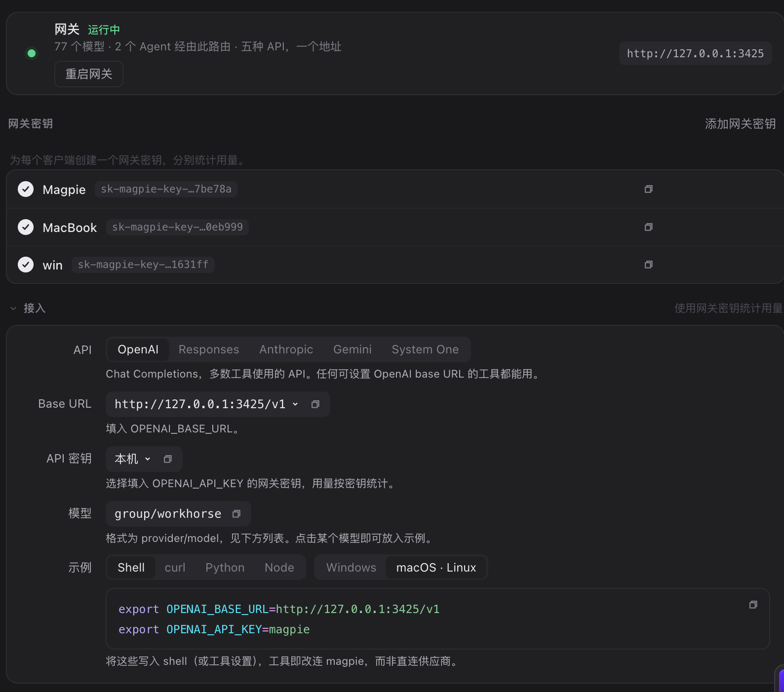Screen dimensions: 784x692
Task: Click the 运行中 status label
Action: pos(104,30)
